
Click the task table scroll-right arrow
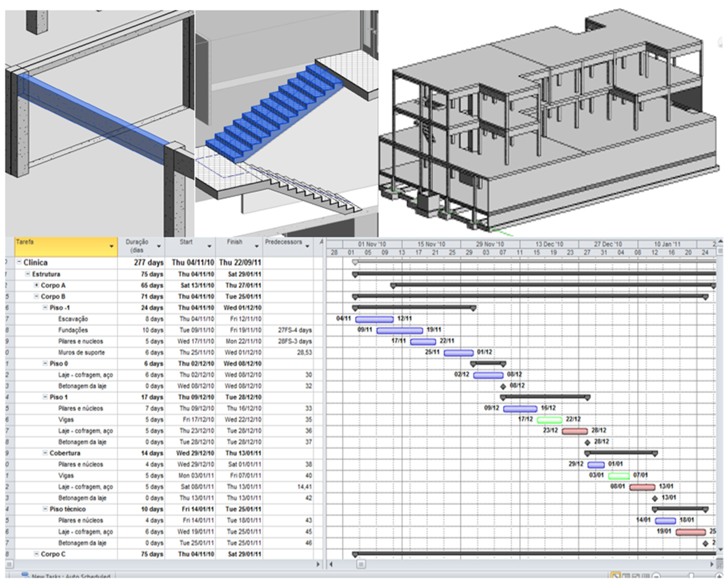pos(318,564)
